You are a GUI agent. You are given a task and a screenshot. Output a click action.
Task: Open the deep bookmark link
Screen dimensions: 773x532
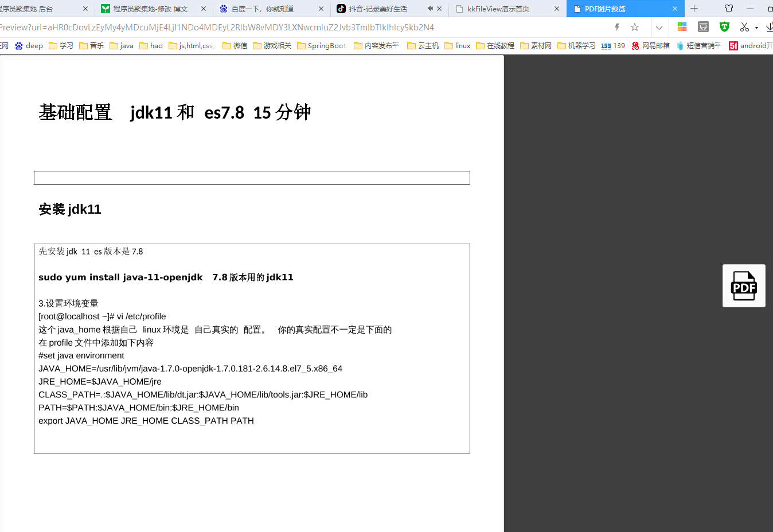coord(29,46)
